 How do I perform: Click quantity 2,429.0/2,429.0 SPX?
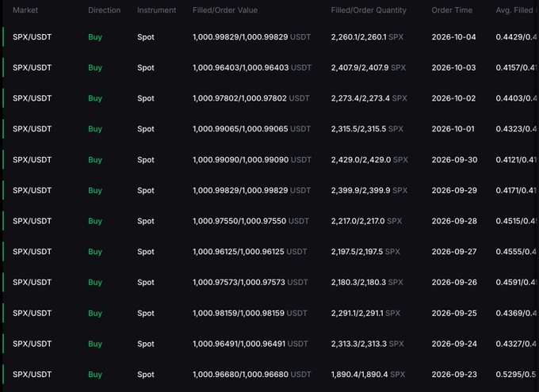[369, 160]
